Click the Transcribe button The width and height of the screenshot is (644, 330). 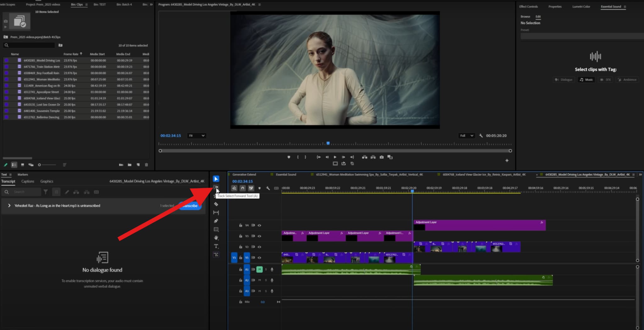click(x=190, y=206)
